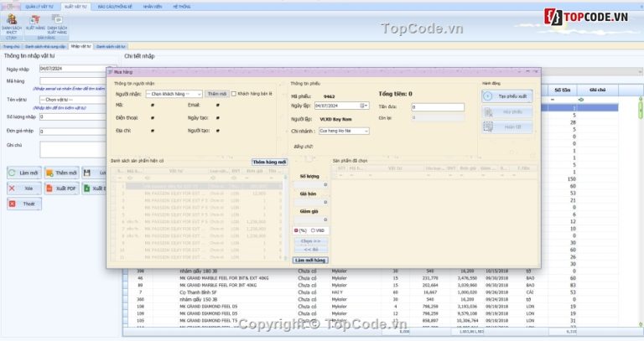Click the green refresh icon on Làm mới
The image size is (644, 341).
click(x=13, y=173)
